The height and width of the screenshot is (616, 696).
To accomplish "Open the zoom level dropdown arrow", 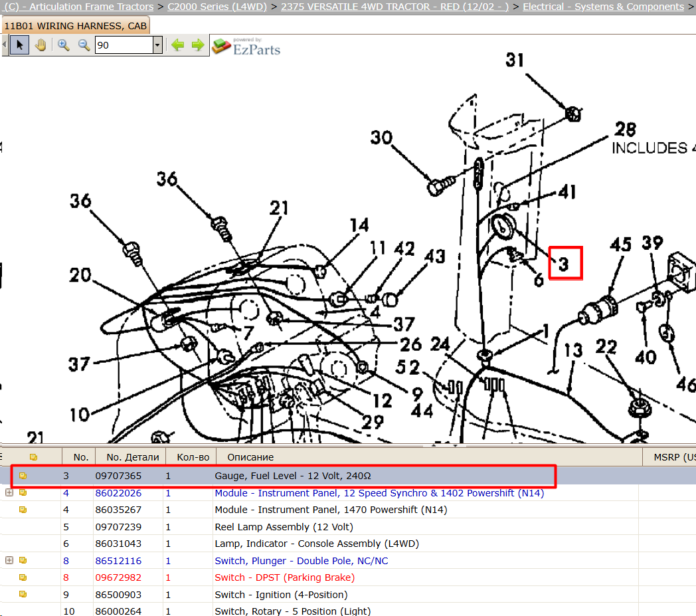I will point(157,45).
